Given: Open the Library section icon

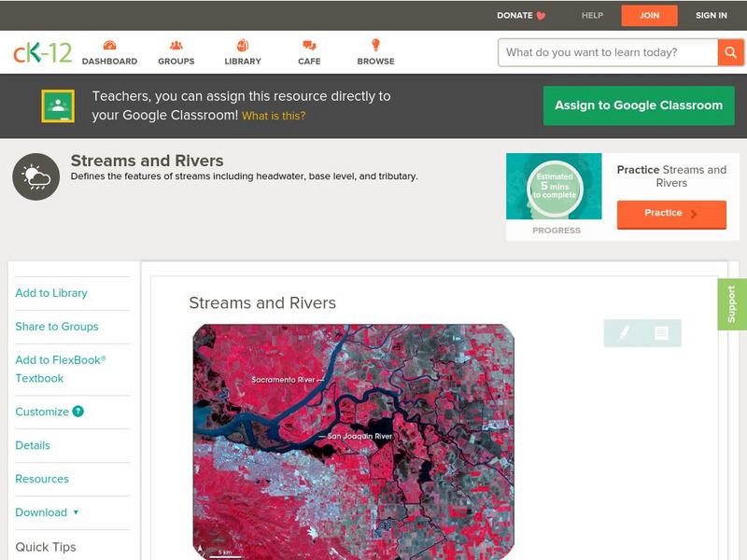Looking at the screenshot, I should click(x=243, y=45).
